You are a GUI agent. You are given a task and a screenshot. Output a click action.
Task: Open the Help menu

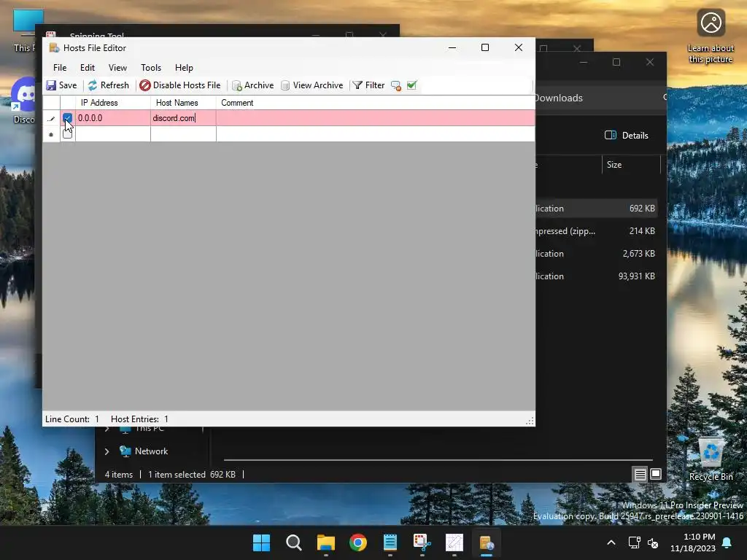(x=184, y=68)
